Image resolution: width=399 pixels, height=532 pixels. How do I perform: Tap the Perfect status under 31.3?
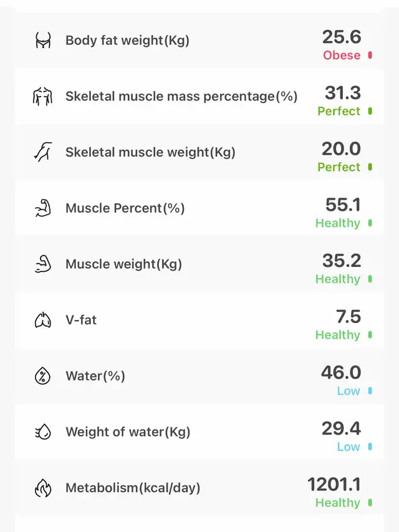(x=339, y=111)
